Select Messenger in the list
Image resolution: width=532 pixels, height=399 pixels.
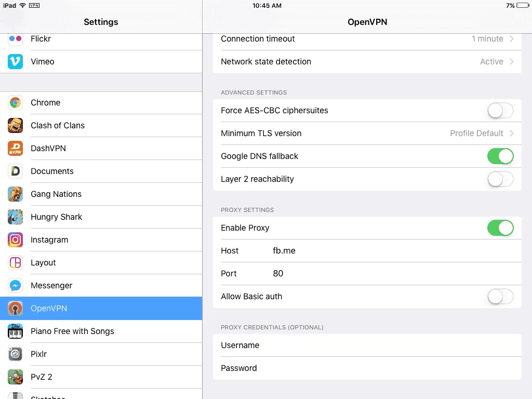pos(101,285)
